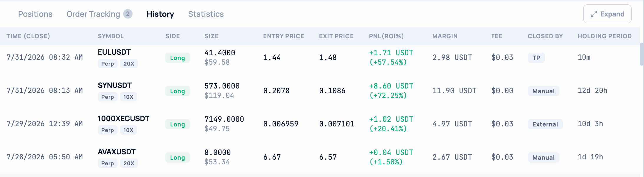Viewport: 644px width, 177px height.
Task: Click the TP tag on EULUSDT row
Action: [536, 58]
